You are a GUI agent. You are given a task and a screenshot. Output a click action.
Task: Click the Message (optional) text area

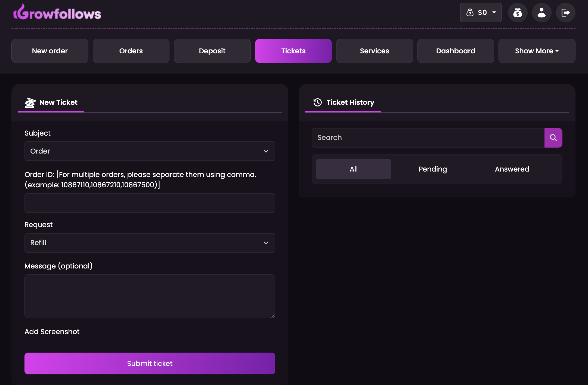click(x=150, y=296)
